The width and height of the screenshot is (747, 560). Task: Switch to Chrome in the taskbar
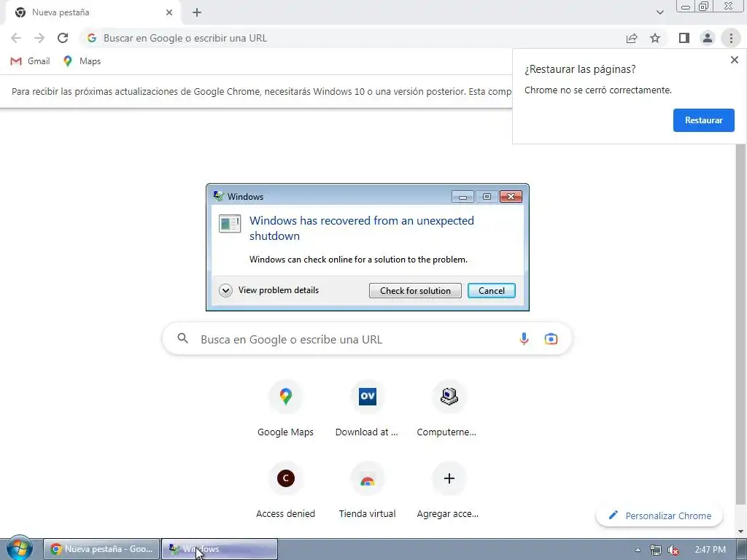pos(101,549)
